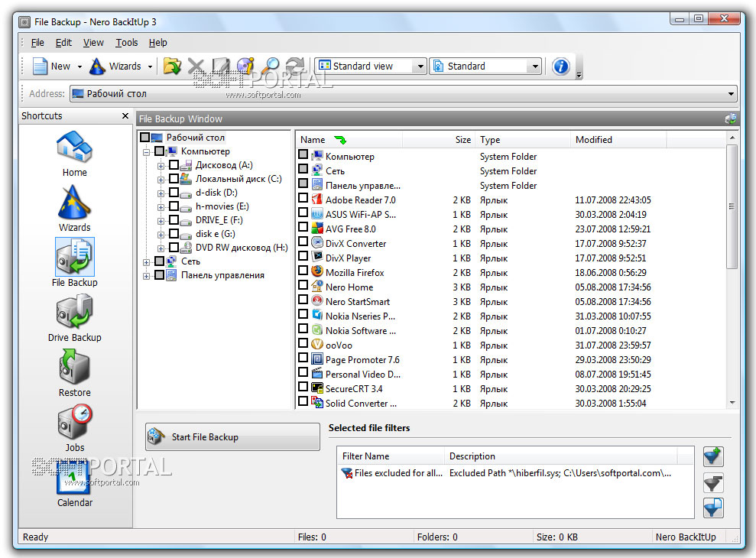This screenshot has width=756, height=558.
Task: Open the File menu
Action: pyautogui.click(x=37, y=43)
